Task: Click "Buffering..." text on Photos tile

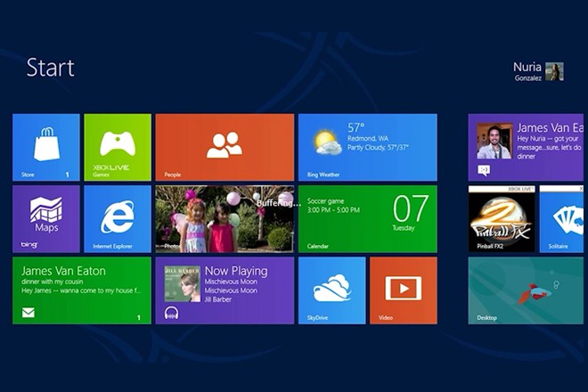Action: 279,204
